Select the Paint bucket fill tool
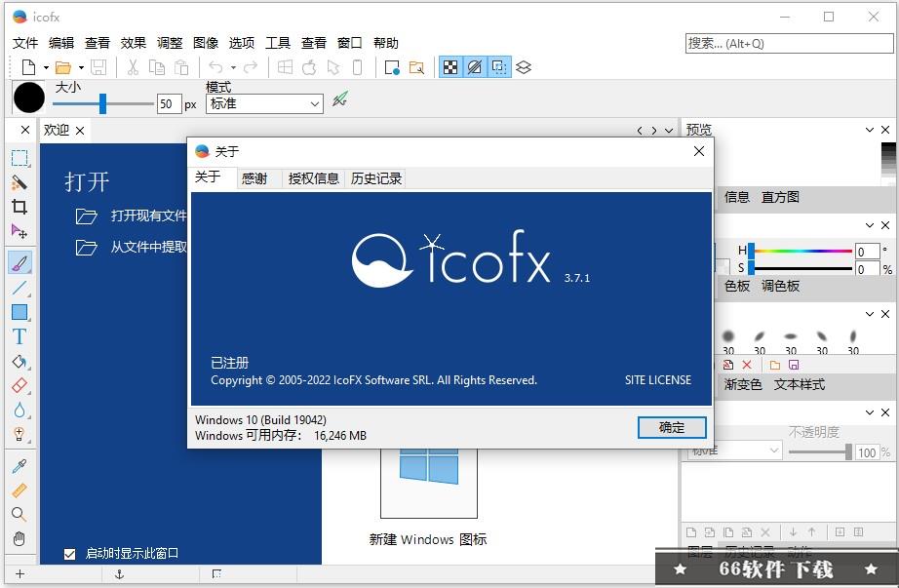Screen dimensions: 899x588 [20, 362]
